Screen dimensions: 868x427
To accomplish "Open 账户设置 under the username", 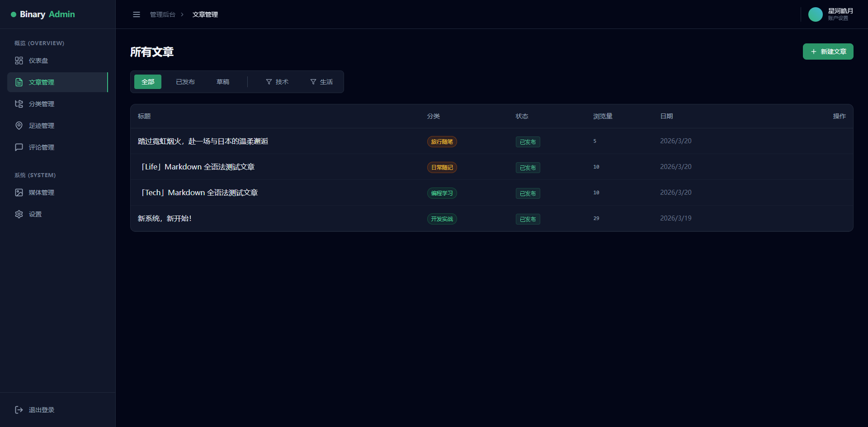I will pos(838,19).
